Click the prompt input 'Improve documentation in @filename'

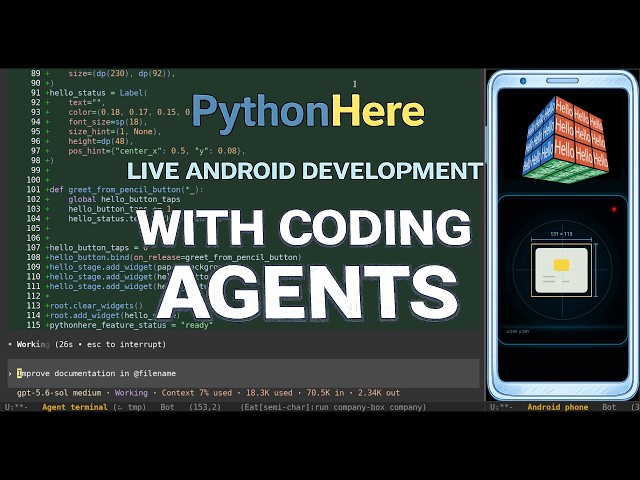pos(243,373)
